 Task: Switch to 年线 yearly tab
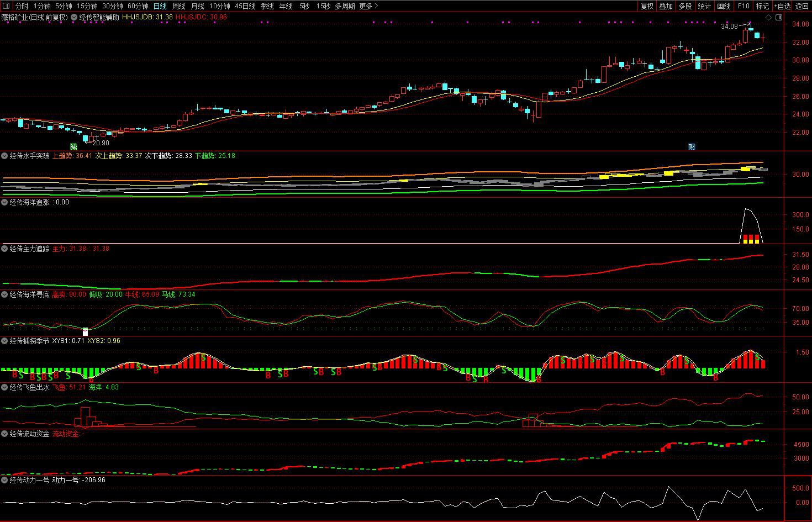286,6
